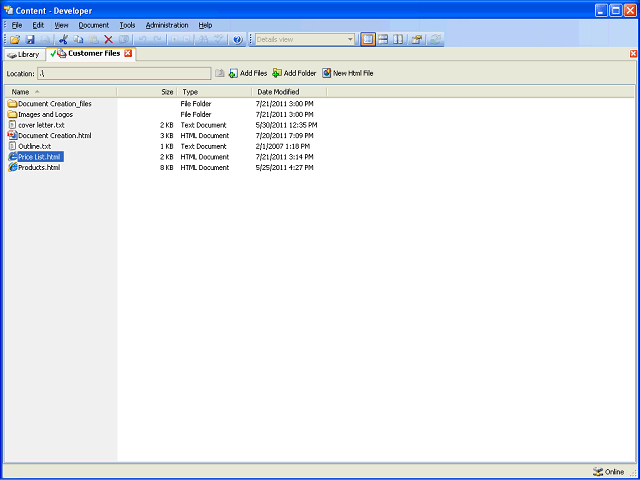The width and height of the screenshot is (640, 480).
Task: Click the grayed Find binoculars icon
Action: pos(204,40)
